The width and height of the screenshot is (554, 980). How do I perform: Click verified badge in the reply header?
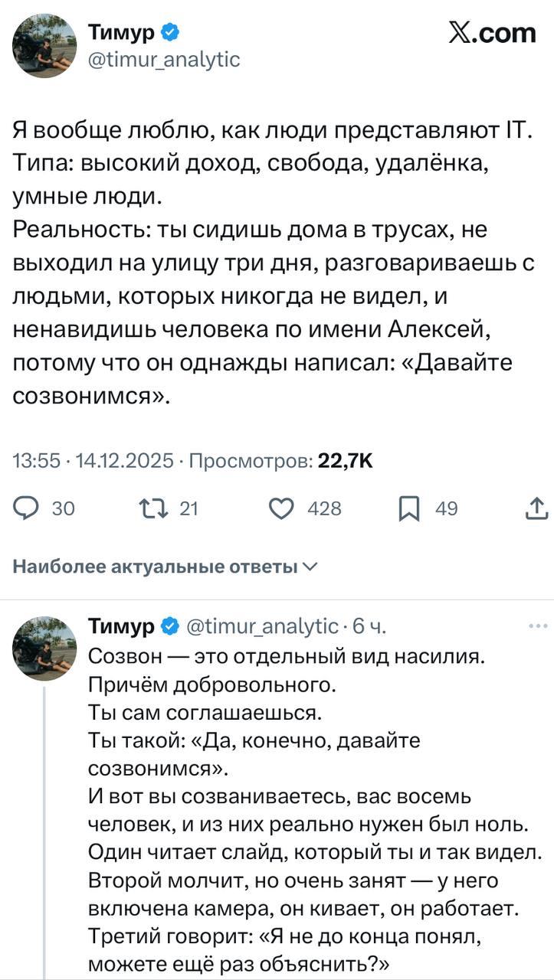(169, 626)
